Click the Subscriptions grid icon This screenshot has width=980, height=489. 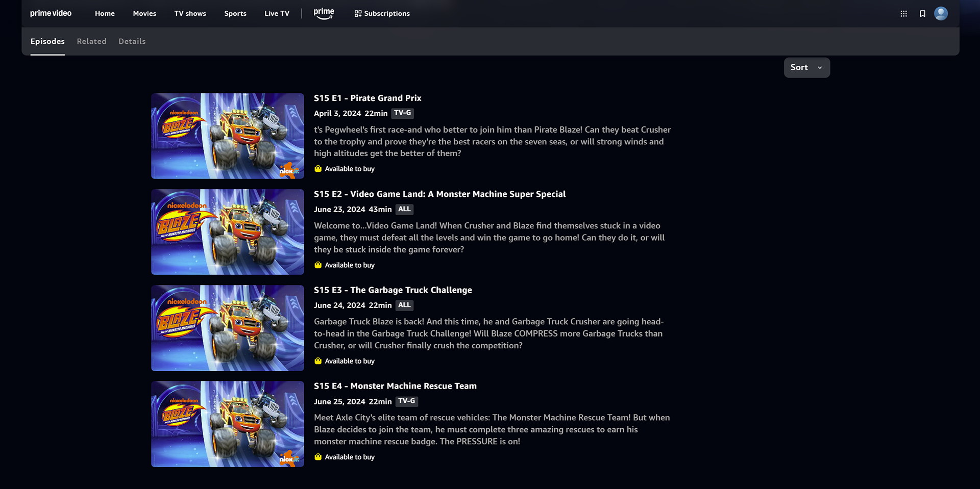358,14
